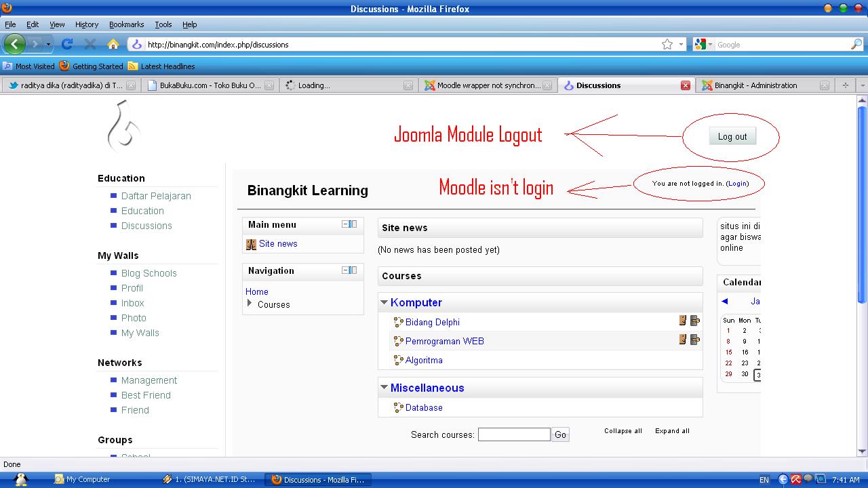Click the Algoritma course icon
The image size is (868, 488).
pyautogui.click(x=399, y=360)
